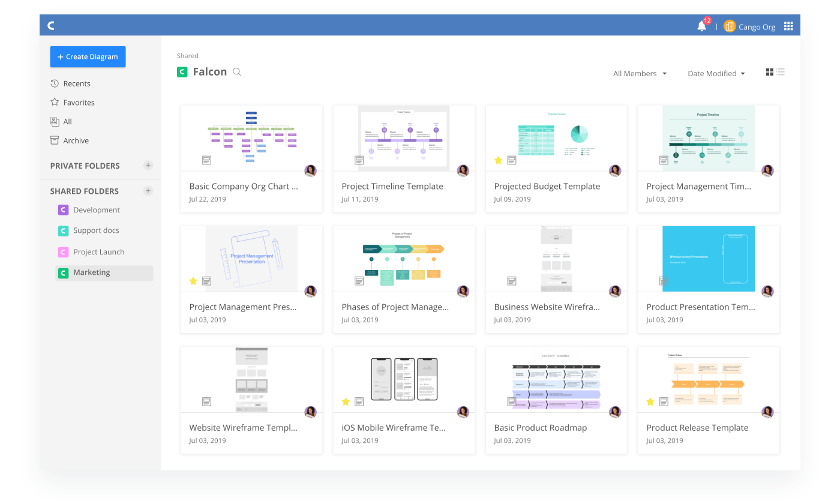The image size is (840, 504).
Task: Open the All Members filter dropdown
Action: coord(640,73)
